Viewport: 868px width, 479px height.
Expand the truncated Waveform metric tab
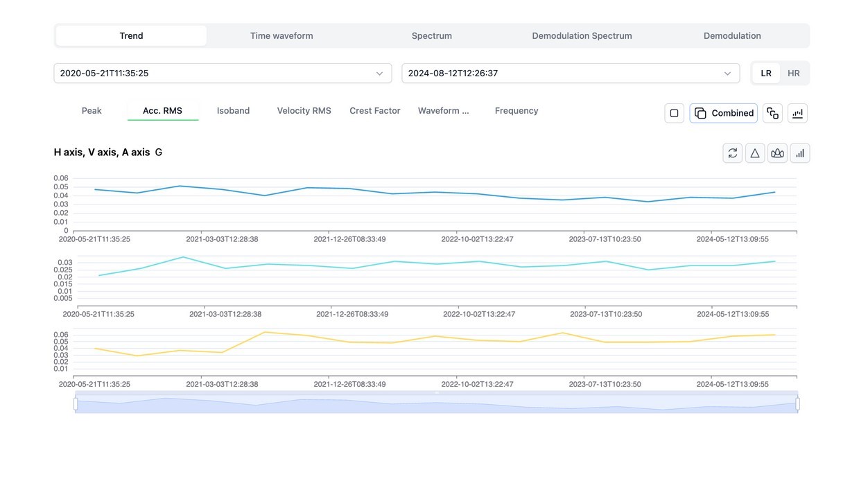point(443,111)
